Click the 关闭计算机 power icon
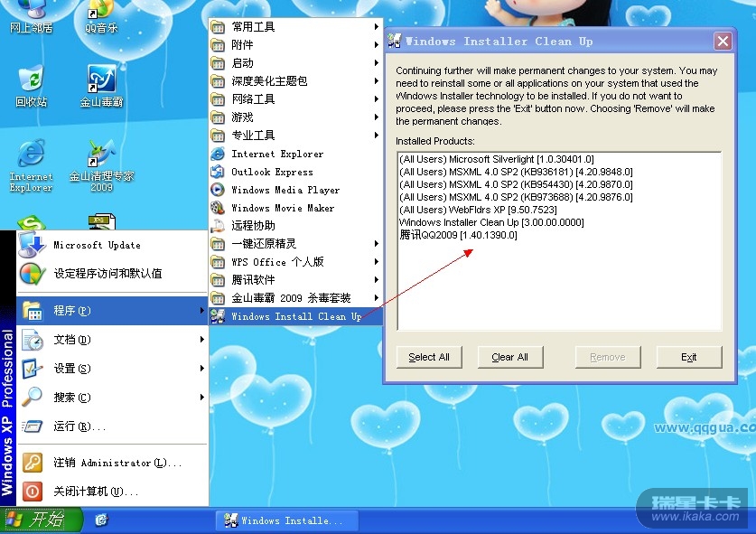 click(x=33, y=492)
